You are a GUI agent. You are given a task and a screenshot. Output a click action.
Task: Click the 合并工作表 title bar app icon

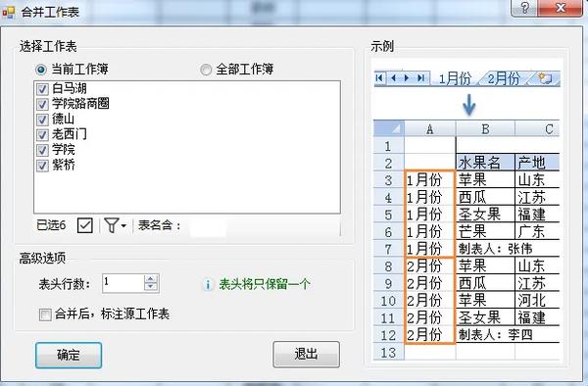tap(8, 13)
